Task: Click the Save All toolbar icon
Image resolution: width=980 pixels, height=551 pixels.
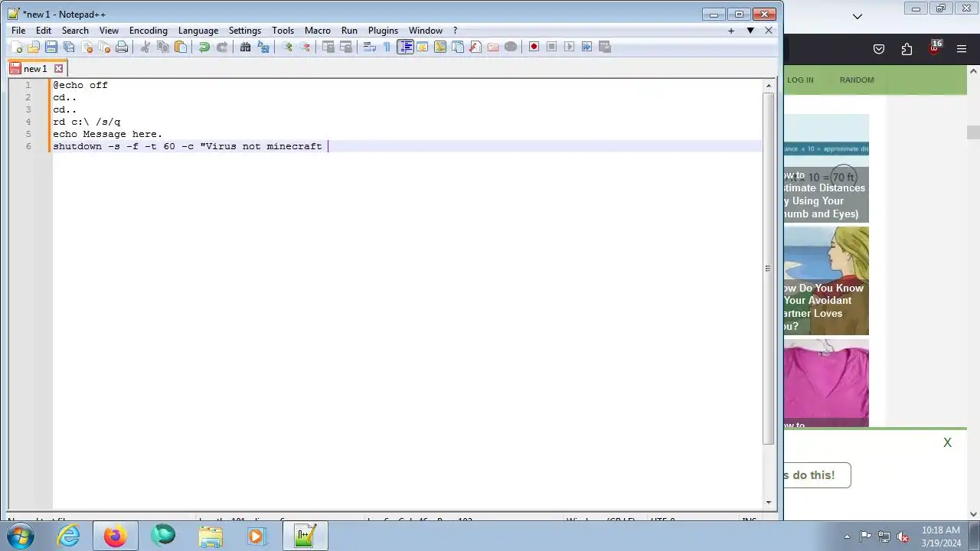Action: [x=69, y=47]
